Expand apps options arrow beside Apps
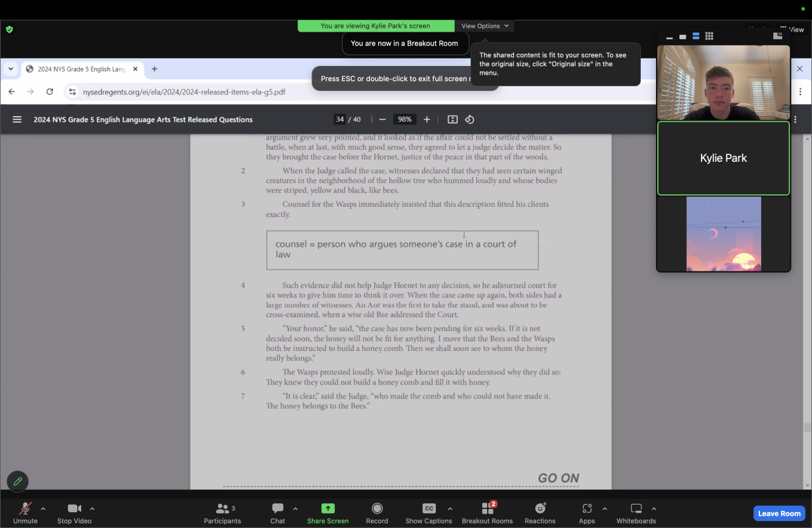The height and width of the screenshot is (528, 812). point(605,508)
